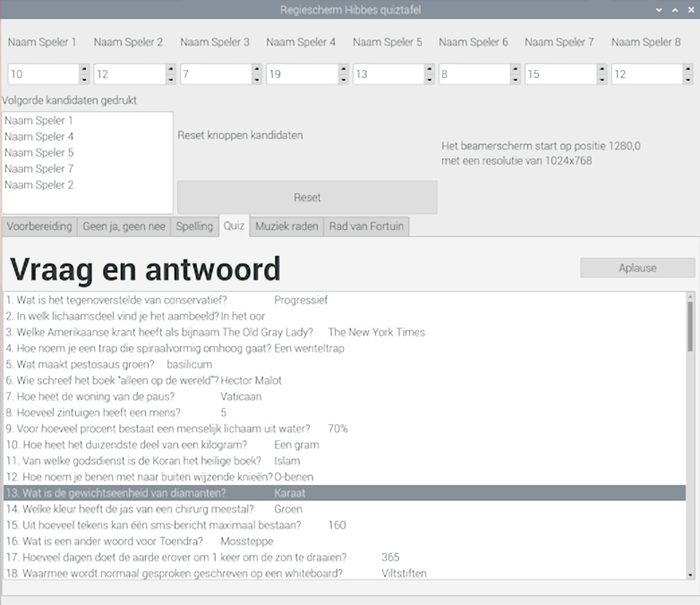The width and height of the screenshot is (700, 605).
Task: Select Naam Speler 4 in pressed order list
Action: pos(39,137)
